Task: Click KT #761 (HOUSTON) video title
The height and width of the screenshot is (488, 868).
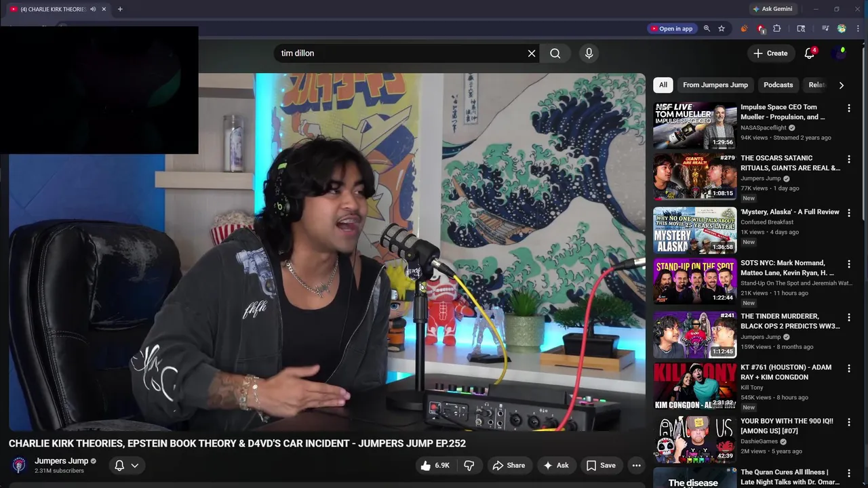Action: (786, 372)
